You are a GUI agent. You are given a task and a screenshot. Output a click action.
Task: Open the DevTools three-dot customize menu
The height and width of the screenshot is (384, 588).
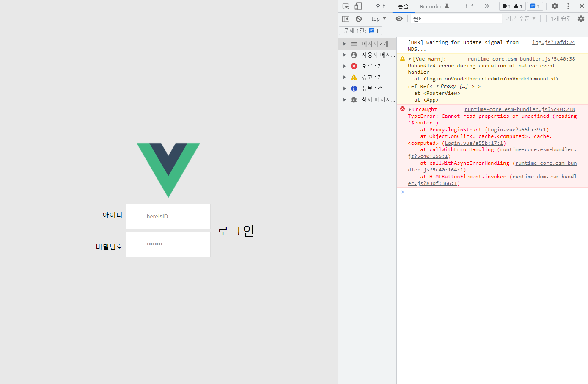pos(568,6)
